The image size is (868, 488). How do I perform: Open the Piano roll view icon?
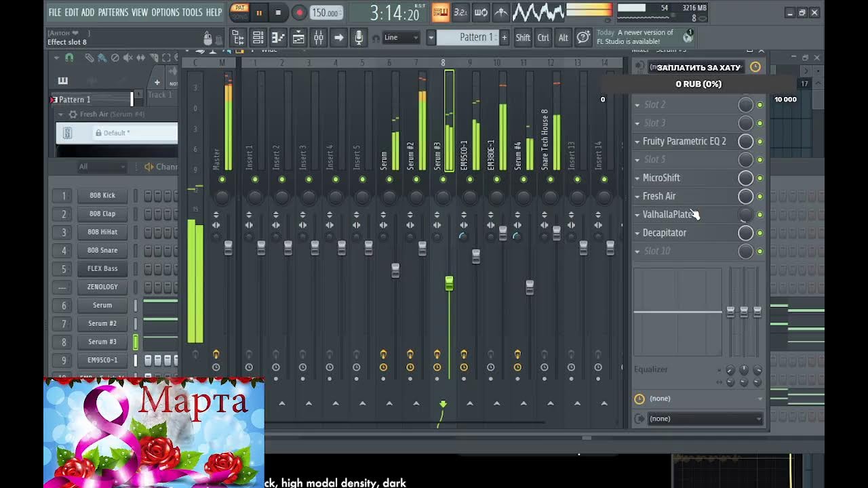coord(278,38)
